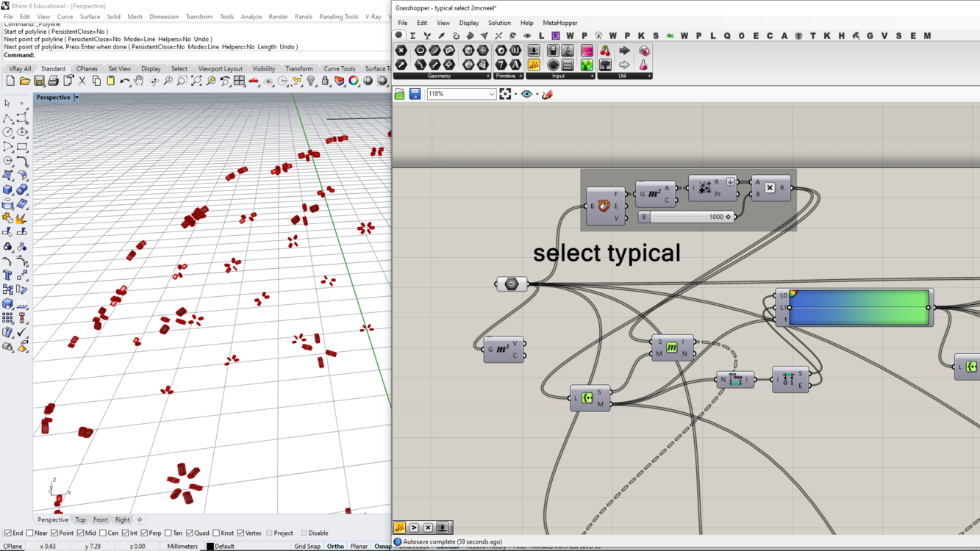Open the Solution menu in Grasshopper
980x551 pixels.
click(x=498, y=23)
